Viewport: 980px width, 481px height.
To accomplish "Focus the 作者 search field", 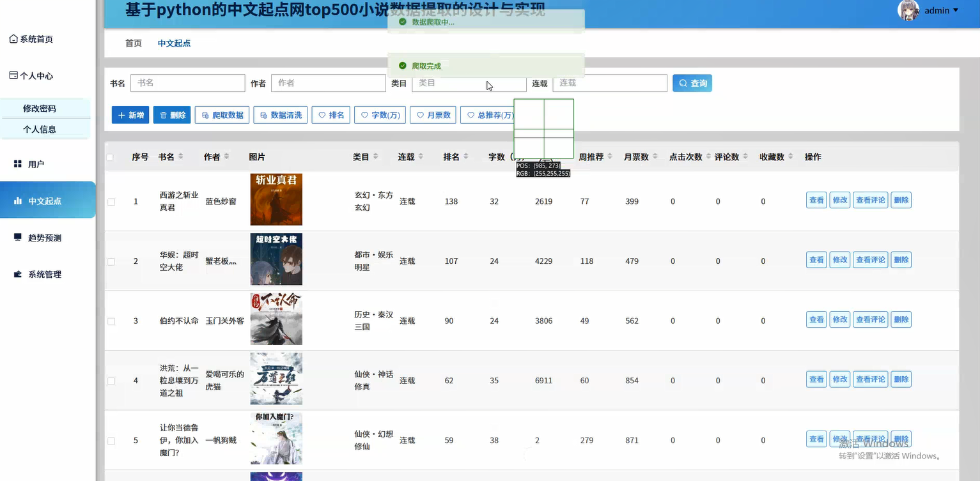I will (x=329, y=83).
